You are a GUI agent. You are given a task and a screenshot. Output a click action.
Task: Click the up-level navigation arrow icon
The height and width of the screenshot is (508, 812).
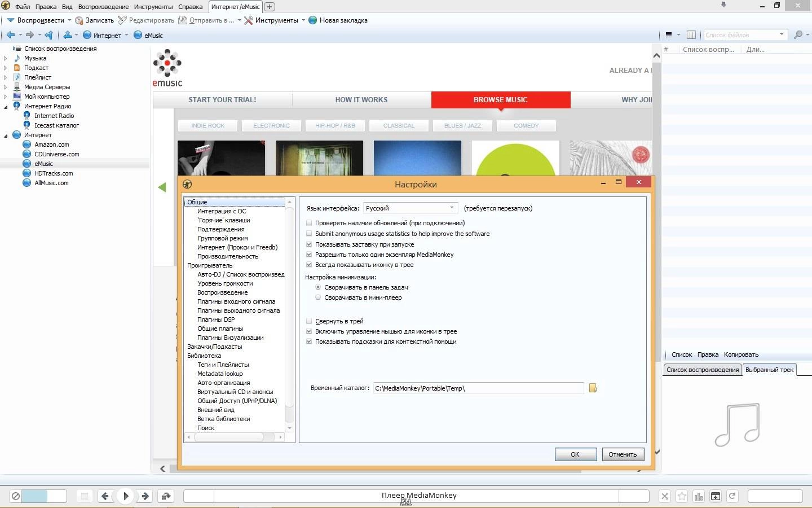click(x=49, y=35)
